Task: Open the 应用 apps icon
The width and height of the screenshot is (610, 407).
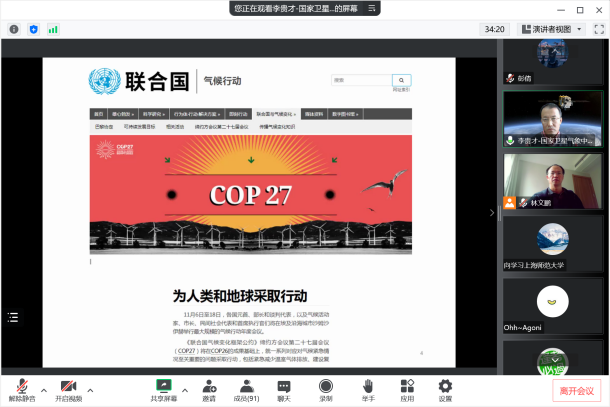Action: tap(407, 390)
